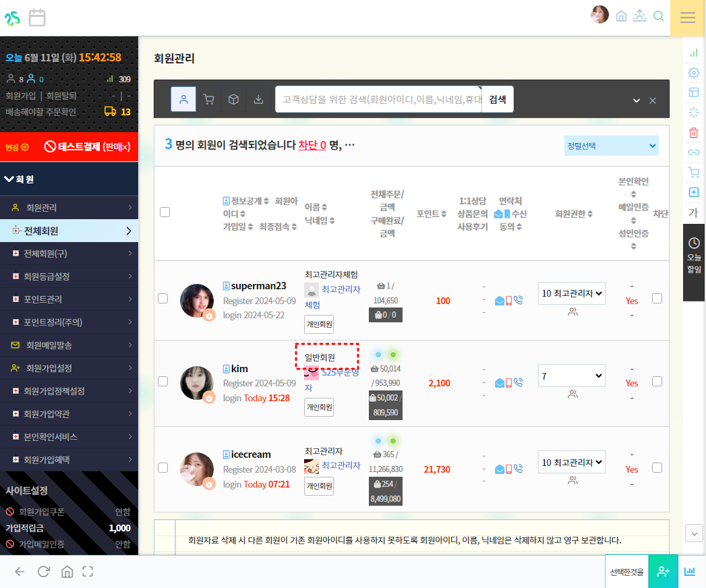
Task: Click the refresh icon in the bottom bar
Action: pos(44,572)
